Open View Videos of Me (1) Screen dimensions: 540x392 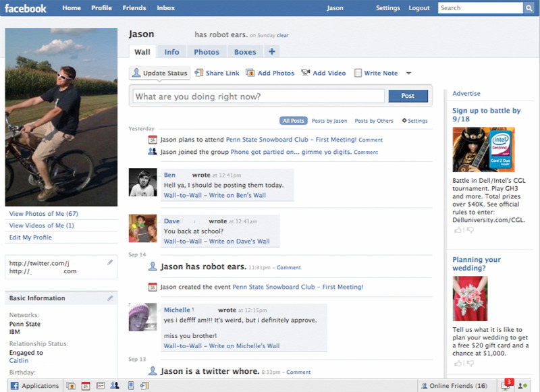pos(42,225)
